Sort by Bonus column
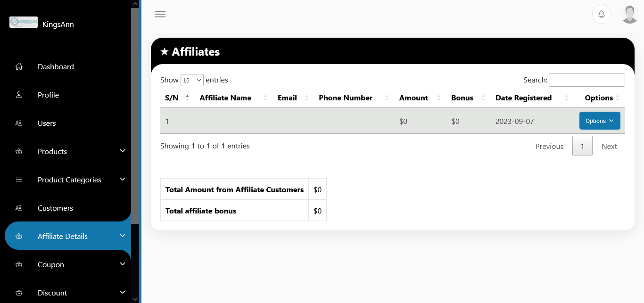Image resolution: width=644 pixels, height=303 pixels. [x=469, y=98]
